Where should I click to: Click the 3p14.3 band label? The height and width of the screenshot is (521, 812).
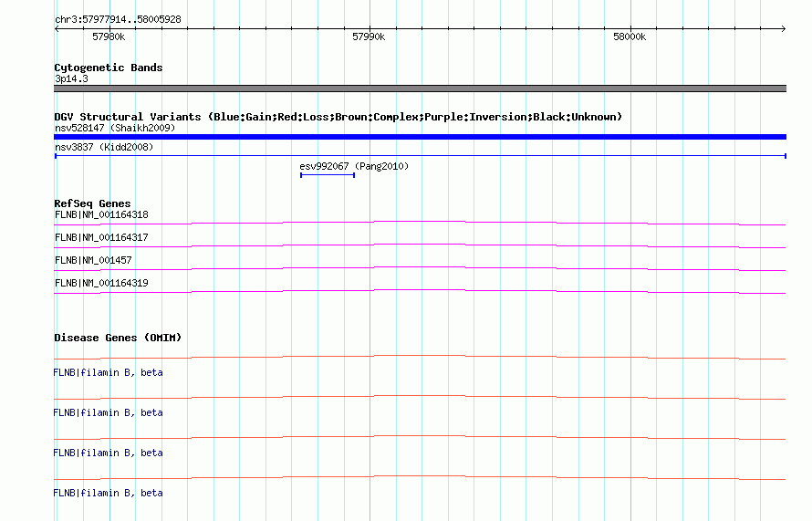71,78
